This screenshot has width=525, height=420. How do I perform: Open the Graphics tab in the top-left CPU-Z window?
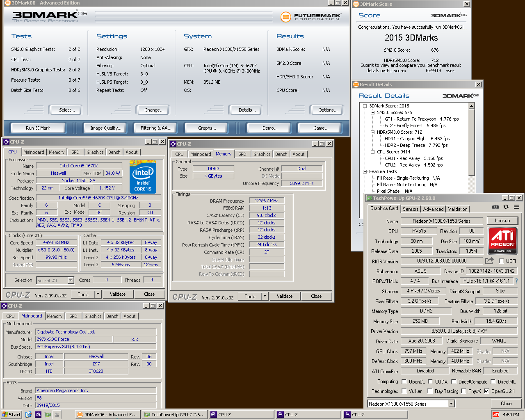[x=95, y=152]
